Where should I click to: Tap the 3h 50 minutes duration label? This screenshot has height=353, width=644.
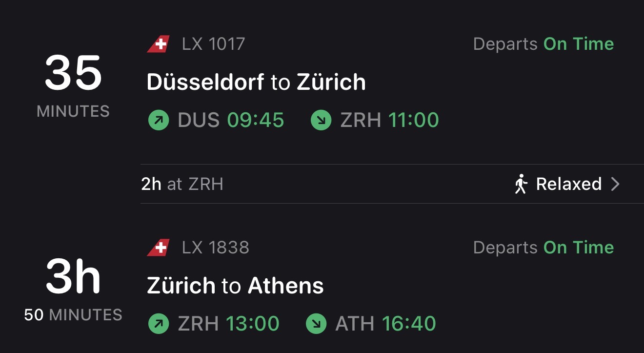tap(72, 288)
